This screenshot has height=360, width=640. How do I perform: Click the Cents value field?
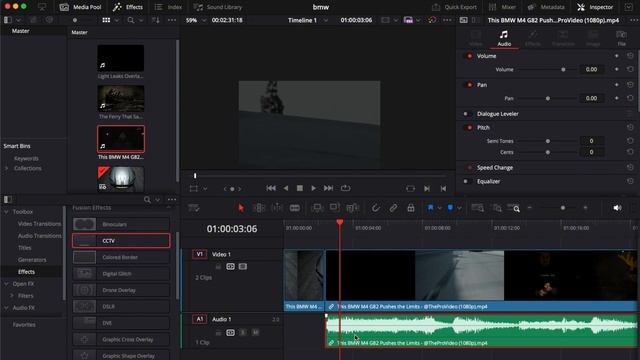point(591,152)
